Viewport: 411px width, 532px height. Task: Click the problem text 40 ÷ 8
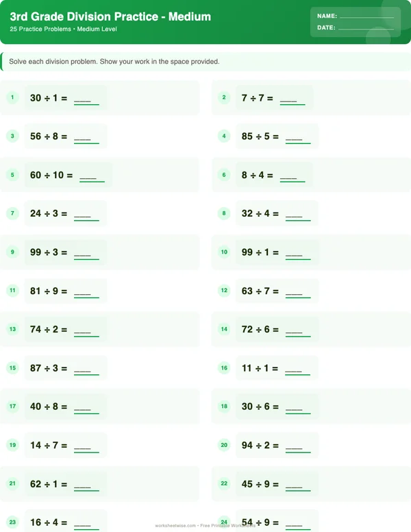click(x=49, y=407)
